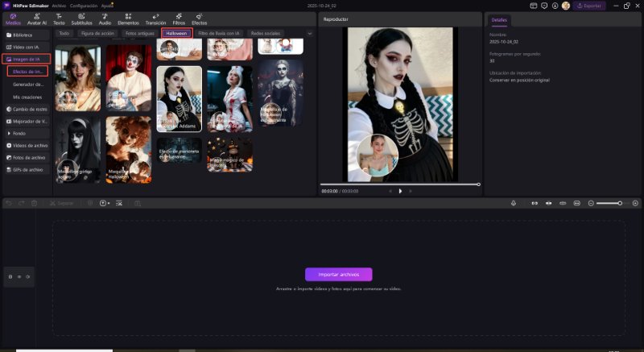
Task: Select the Maquillaje gótico oscuro thumbnail
Action: [x=77, y=149]
